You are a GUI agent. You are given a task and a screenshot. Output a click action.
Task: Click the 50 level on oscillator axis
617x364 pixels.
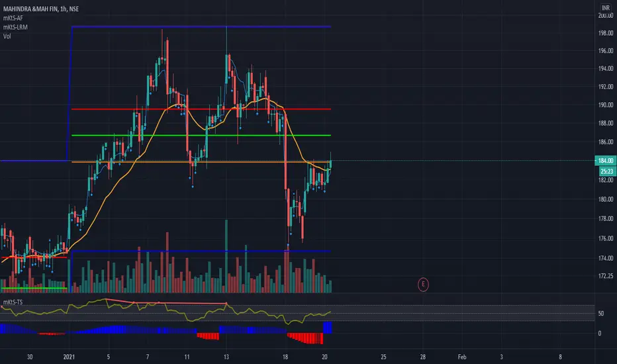click(x=601, y=314)
